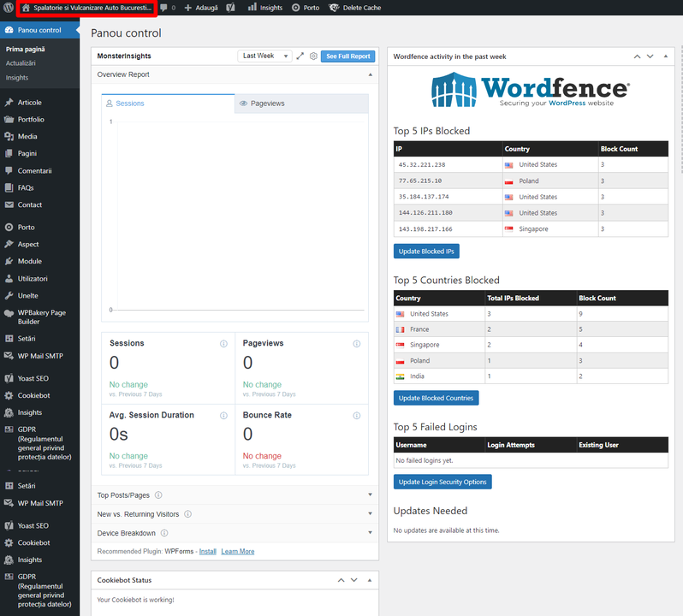Click the WPBakery Page Builder icon

click(x=9, y=313)
